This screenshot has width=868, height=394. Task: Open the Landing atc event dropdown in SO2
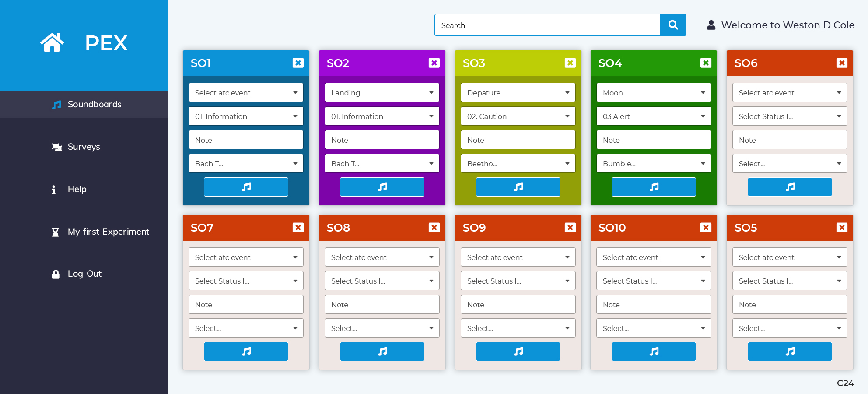(381, 92)
